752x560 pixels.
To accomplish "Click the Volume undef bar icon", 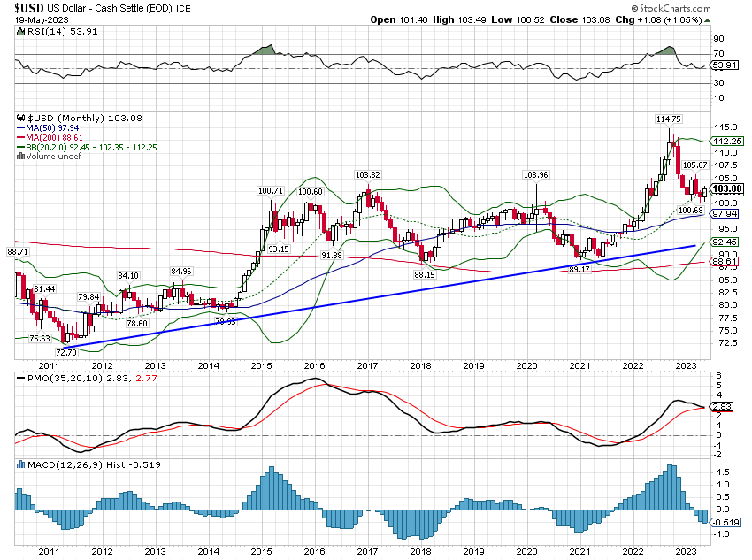I will (20, 157).
